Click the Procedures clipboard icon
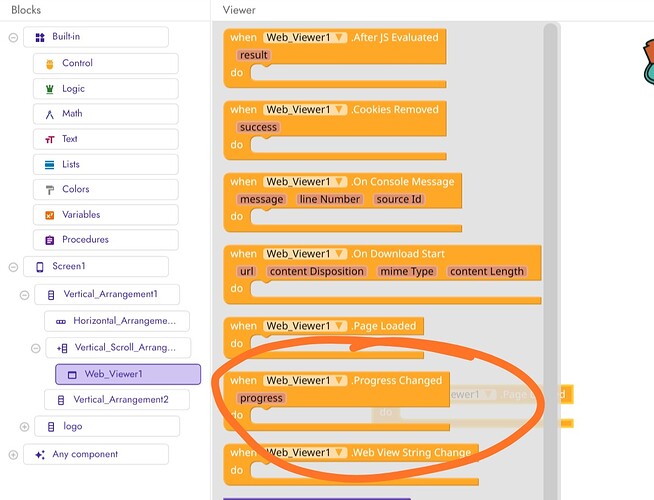Viewport: 654px width, 500px height. (50, 240)
